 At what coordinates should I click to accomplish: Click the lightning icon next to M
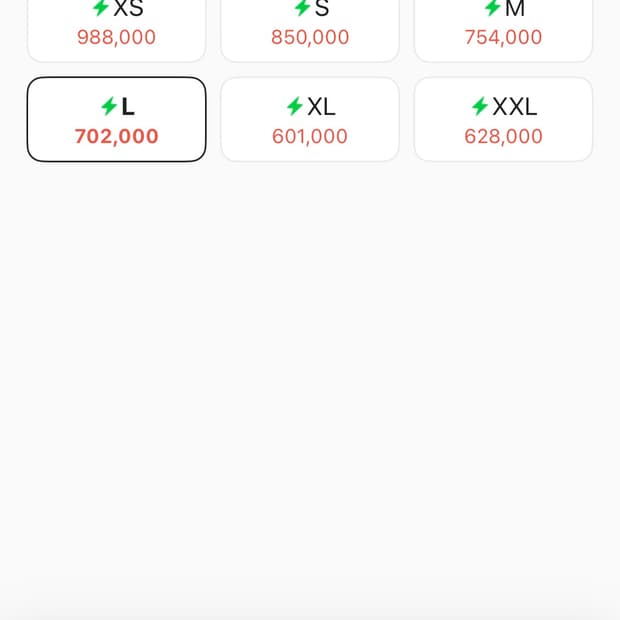493,8
